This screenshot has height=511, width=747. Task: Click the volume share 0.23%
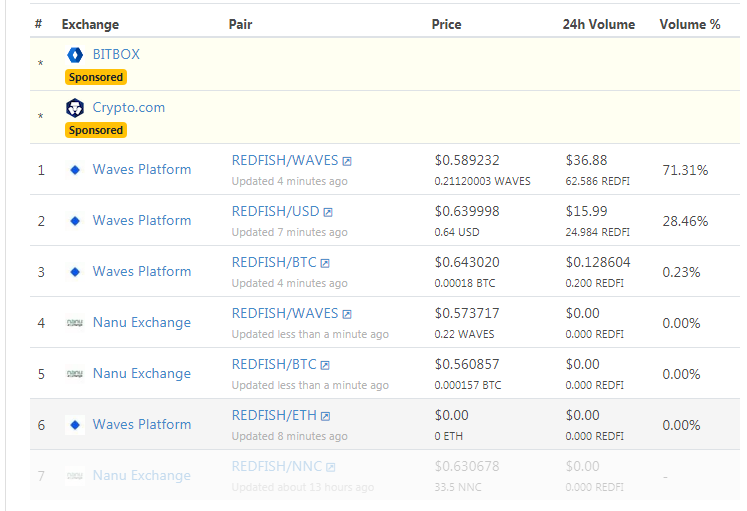(681, 272)
